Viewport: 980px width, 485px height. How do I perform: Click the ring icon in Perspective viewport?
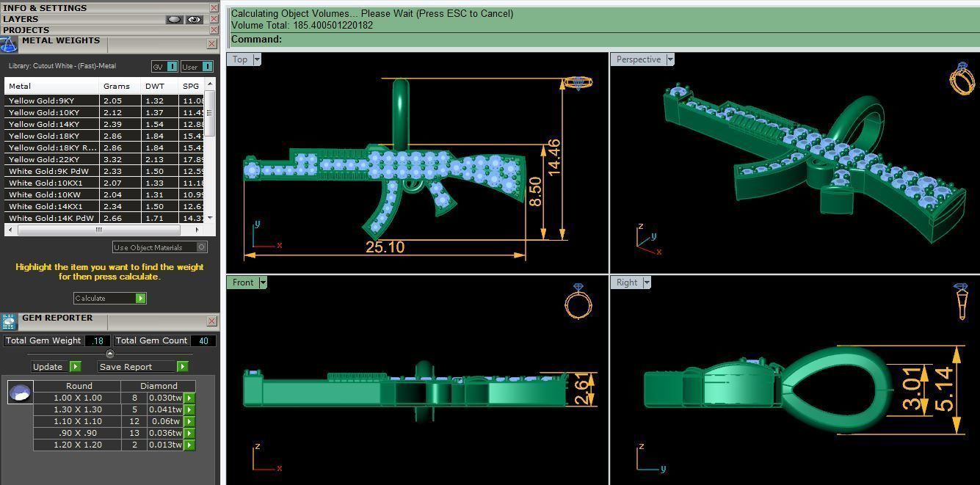coord(962,79)
